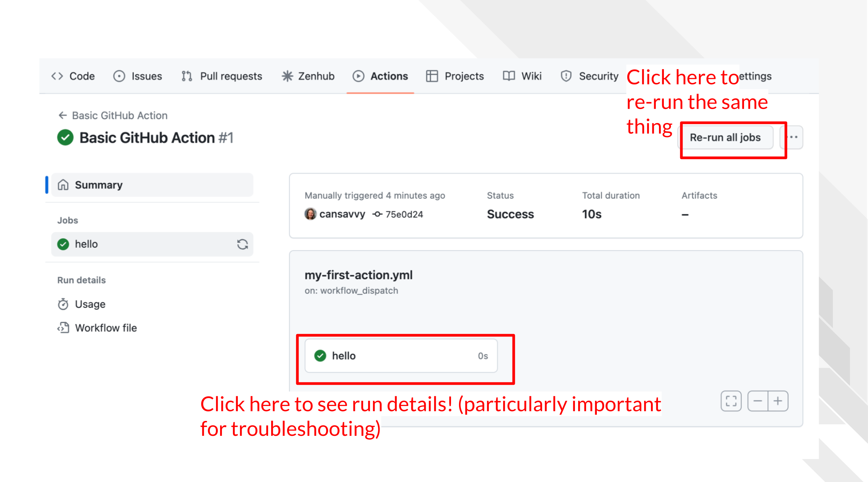Click the cansavvy avatar image
The width and height of the screenshot is (868, 482).
coord(310,214)
